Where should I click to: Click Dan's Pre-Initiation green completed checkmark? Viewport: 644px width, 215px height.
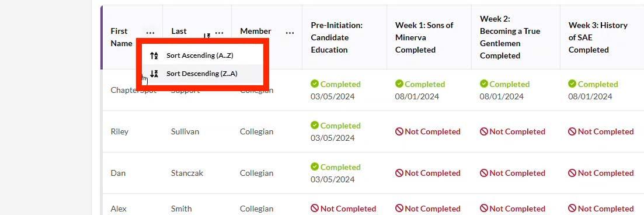[315, 167]
